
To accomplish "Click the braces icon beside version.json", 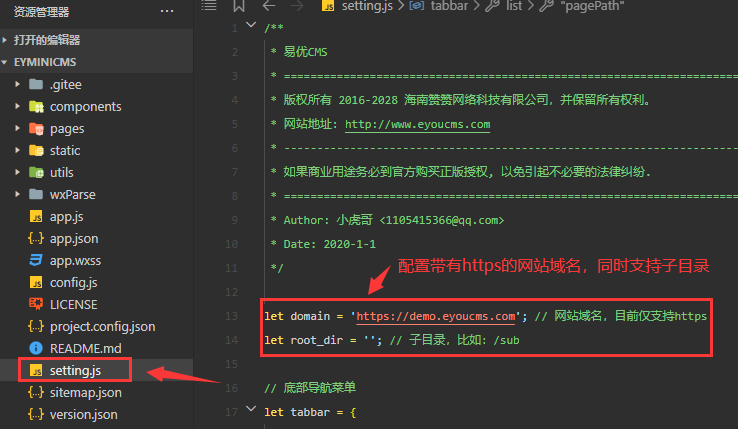I will (x=36, y=414).
